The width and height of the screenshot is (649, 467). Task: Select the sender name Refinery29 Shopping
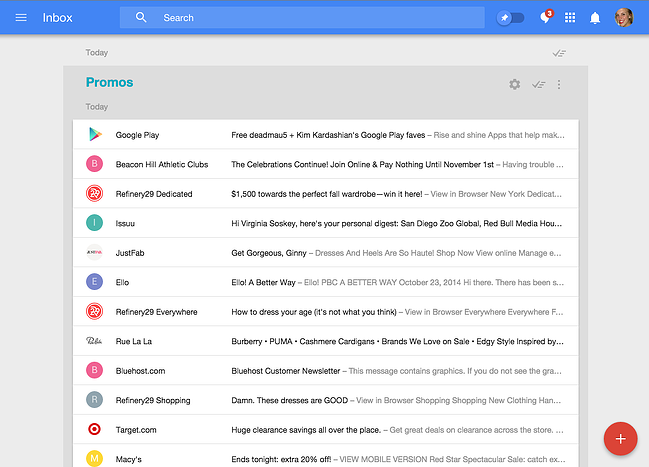[x=153, y=400]
